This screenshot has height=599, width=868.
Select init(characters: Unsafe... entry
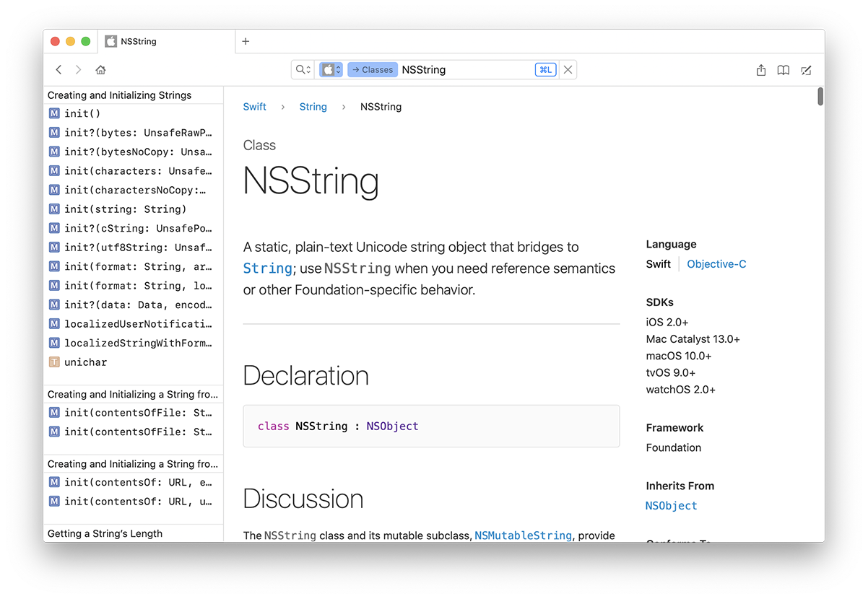click(134, 171)
